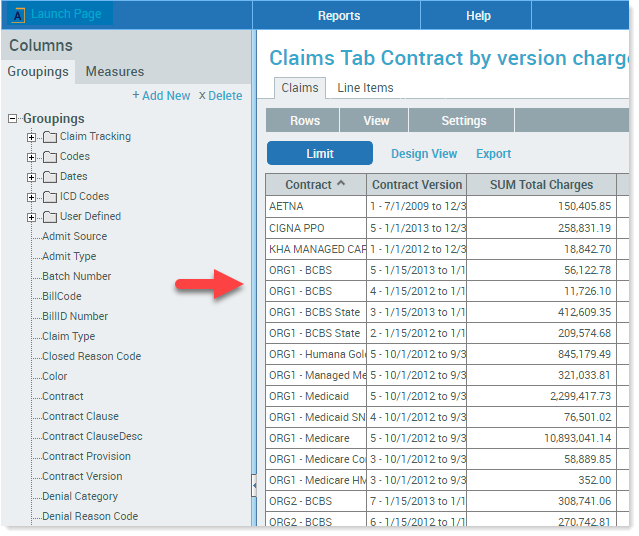Screen dimensions: 639x536
Task: Switch to the Line Items tab
Action: (365, 88)
